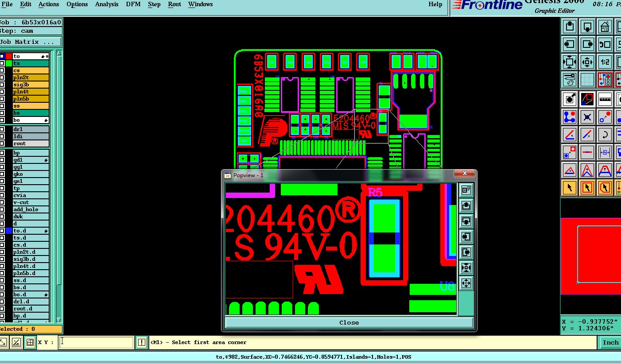Viewport: 621px width, 364px height.
Task: Click the blue color swatch of layer 'to.d'
Action: coord(9,231)
